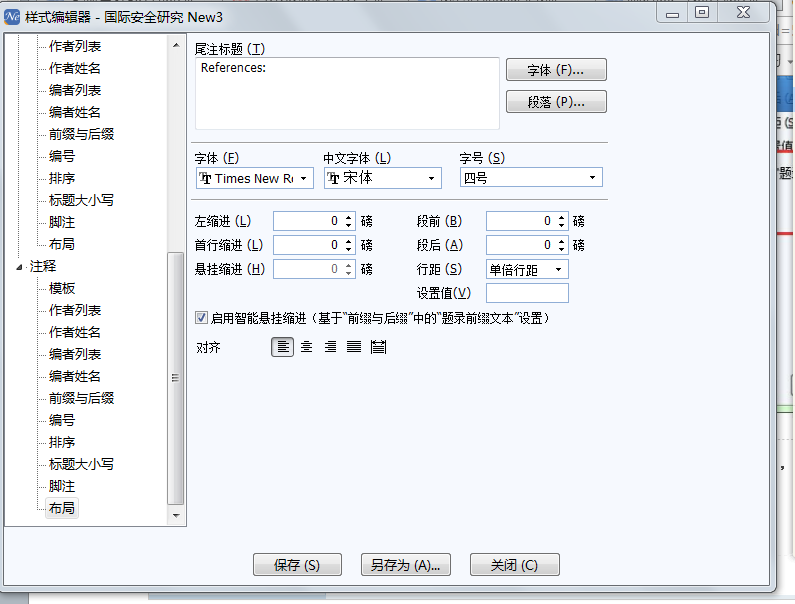Image resolution: width=795 pixels, height=604 pixels.
Task: Collapse the 注释 tree node
Action: click(x=19, y=267)
